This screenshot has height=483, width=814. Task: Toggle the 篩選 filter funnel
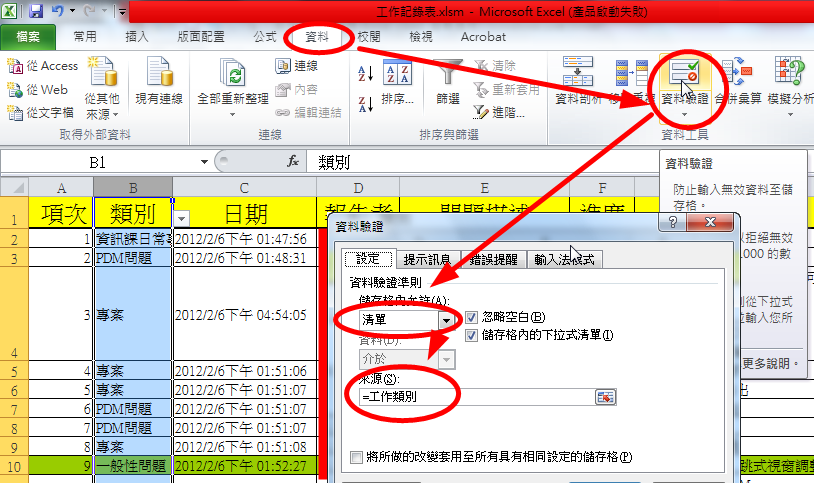tap(448, 82)
